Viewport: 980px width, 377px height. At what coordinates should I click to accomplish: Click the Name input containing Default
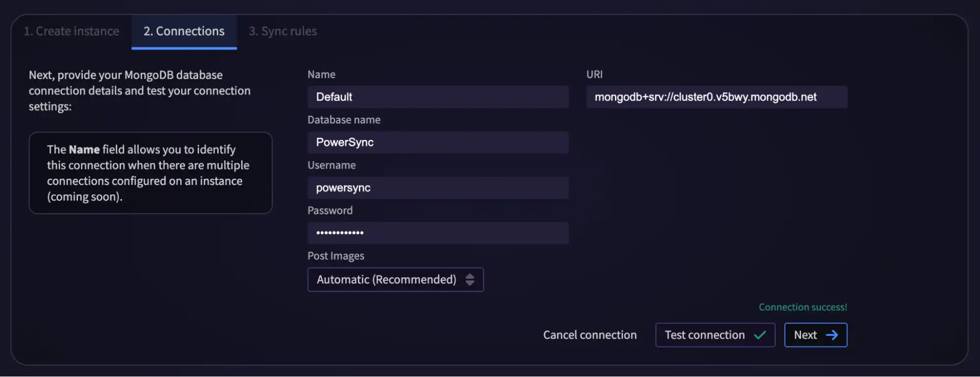(437, 97)
